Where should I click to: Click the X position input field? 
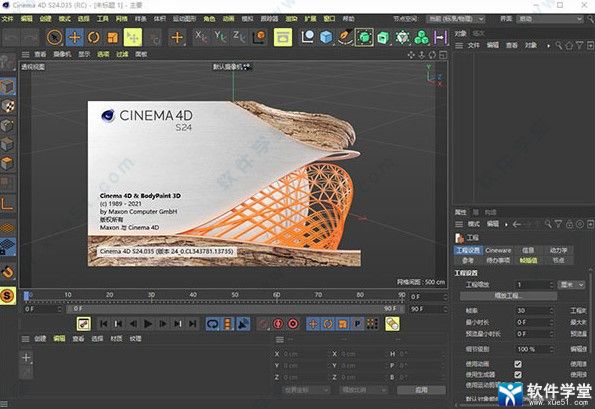tap(305, 354)
